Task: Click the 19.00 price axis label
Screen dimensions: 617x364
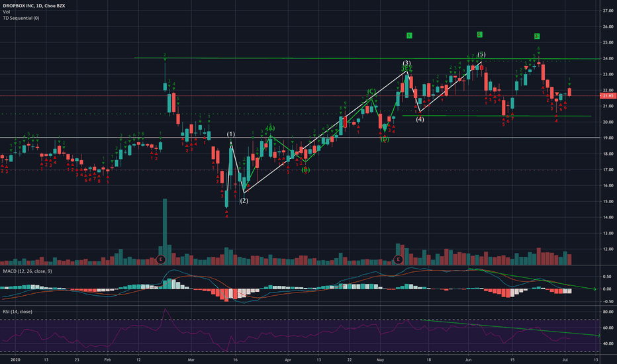Action: tap(608, 138)
